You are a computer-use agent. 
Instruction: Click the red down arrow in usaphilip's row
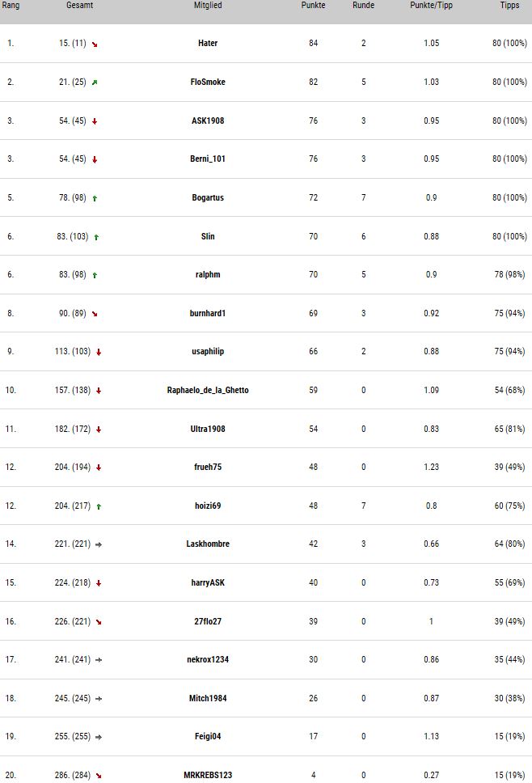coord(99,352)
